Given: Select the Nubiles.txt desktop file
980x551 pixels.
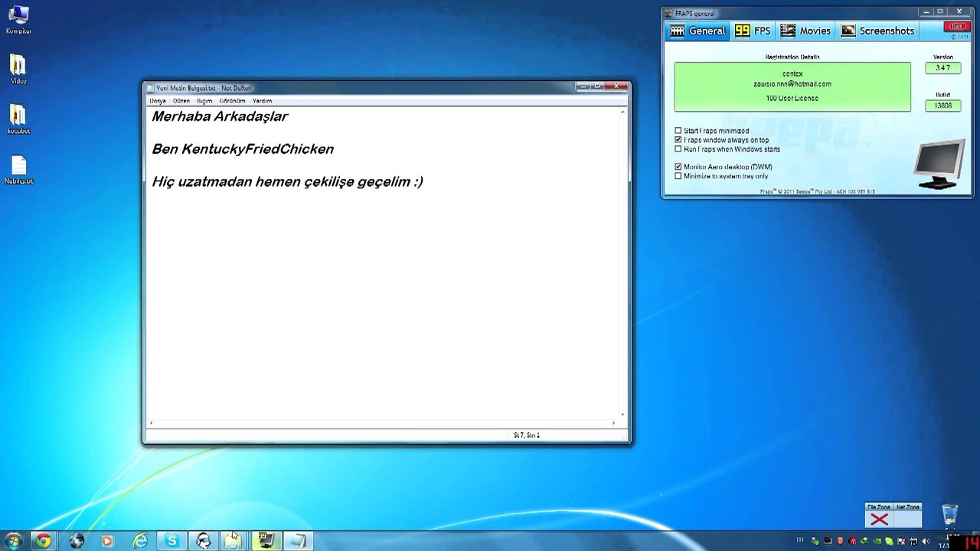Looking at the screenshot, I should point(19,170).
